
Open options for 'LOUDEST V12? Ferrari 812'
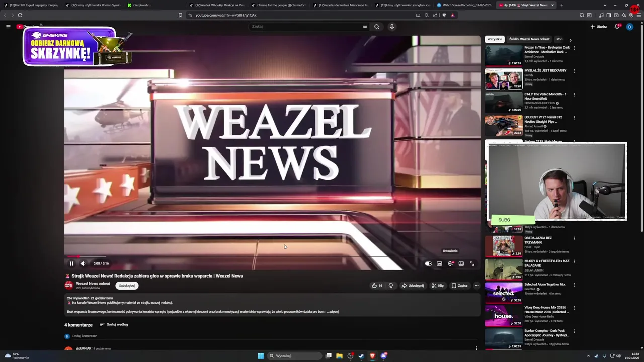pos(574,118)
